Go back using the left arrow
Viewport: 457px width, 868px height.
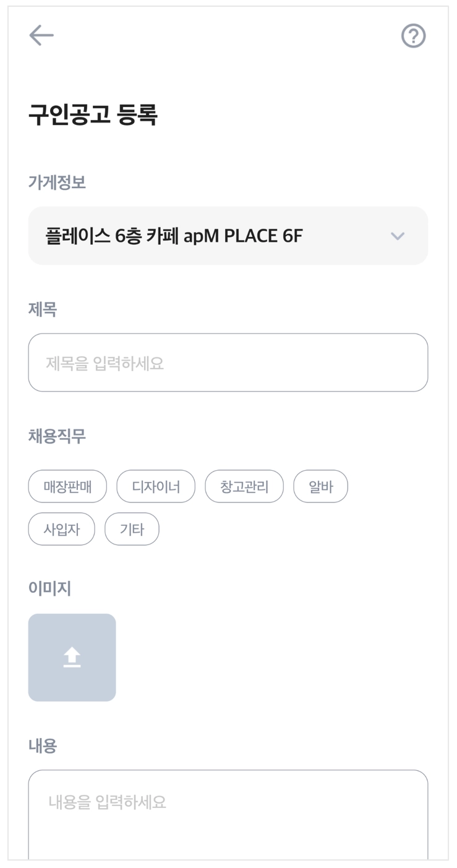[x=41, y=35]
